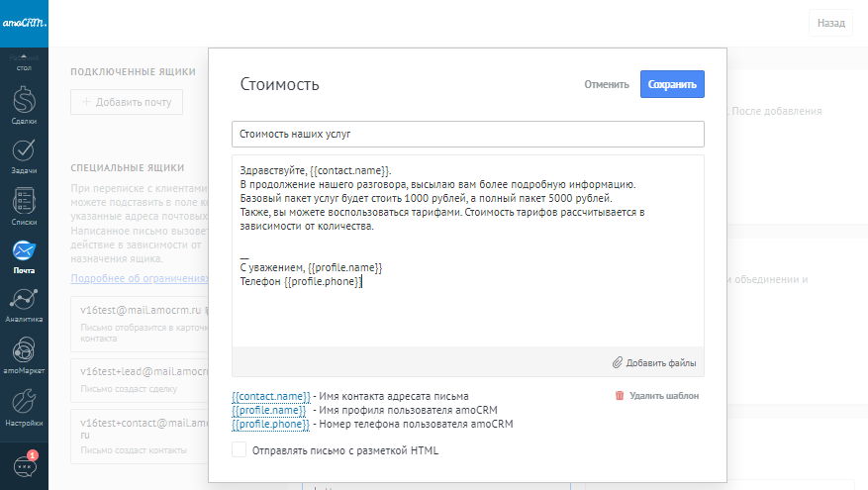
Task: Click the amoCRM logo
Action: click(24, 22)
